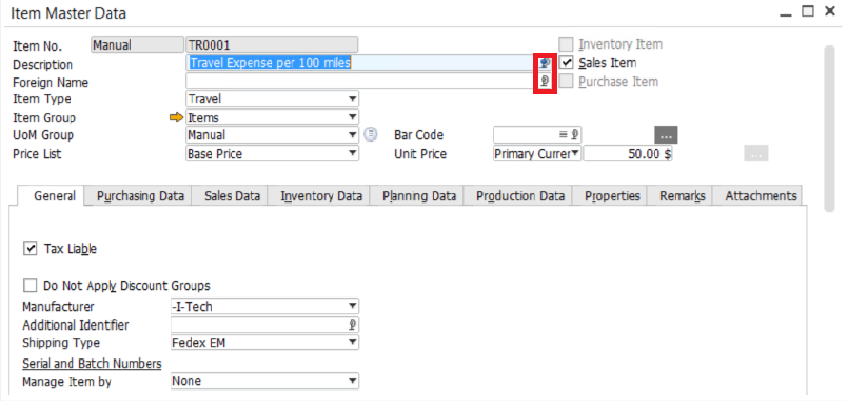
Task: Click the translation icon in Description field
Action: pos(544,63)
